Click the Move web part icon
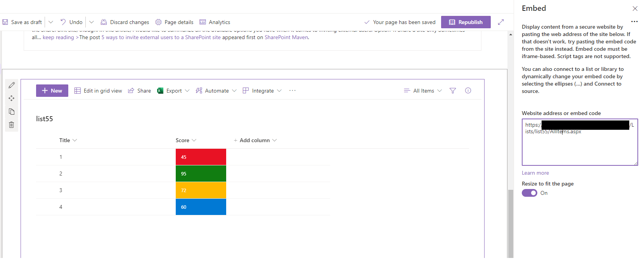Screen dimensions: 644x263 pyautogui.click(x=12, y=98)
